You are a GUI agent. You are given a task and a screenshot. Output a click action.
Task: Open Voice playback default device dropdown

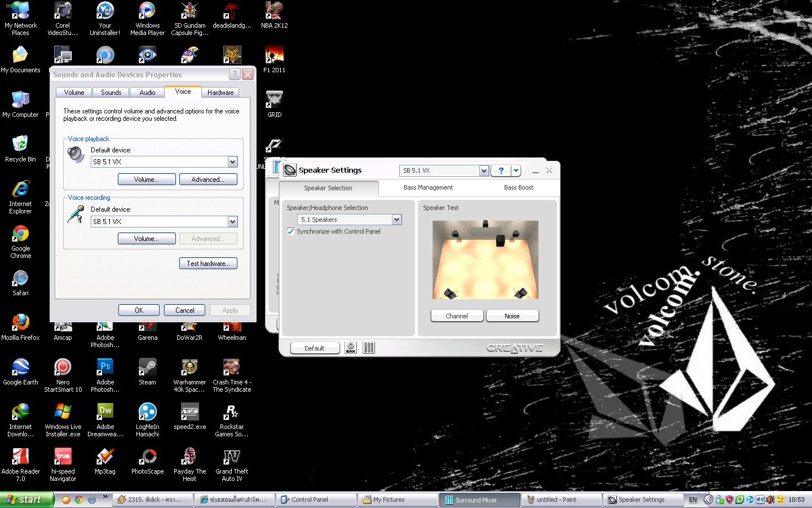pyautogui.click(x=232, y=162)
